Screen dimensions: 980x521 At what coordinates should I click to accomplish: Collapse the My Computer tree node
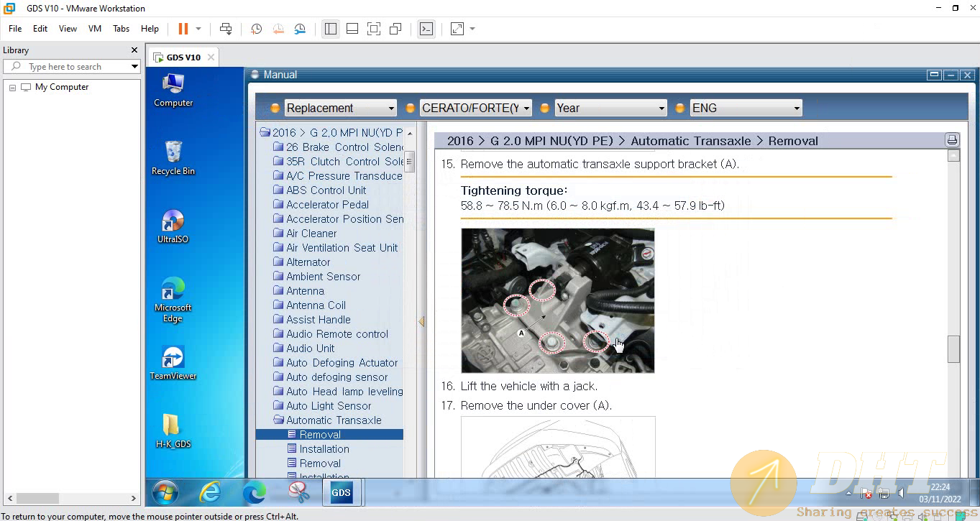12,87
